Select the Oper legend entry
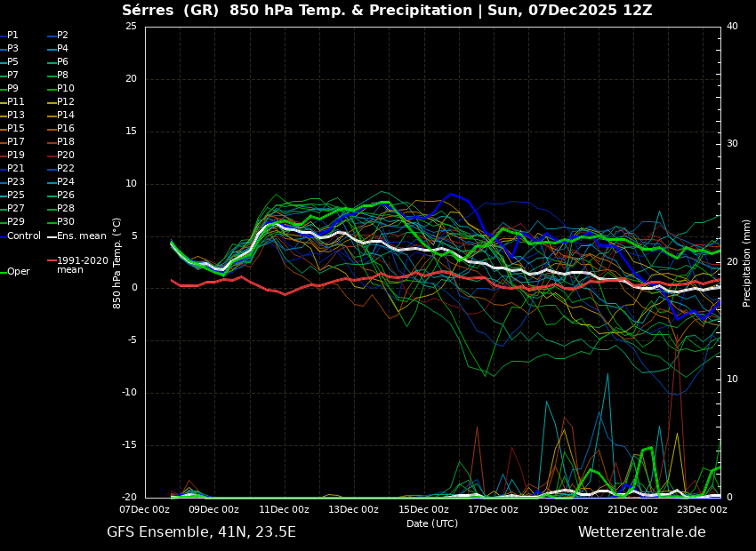Image resolution: width=756 pixels, height=551 pixels. coord(18,272)
